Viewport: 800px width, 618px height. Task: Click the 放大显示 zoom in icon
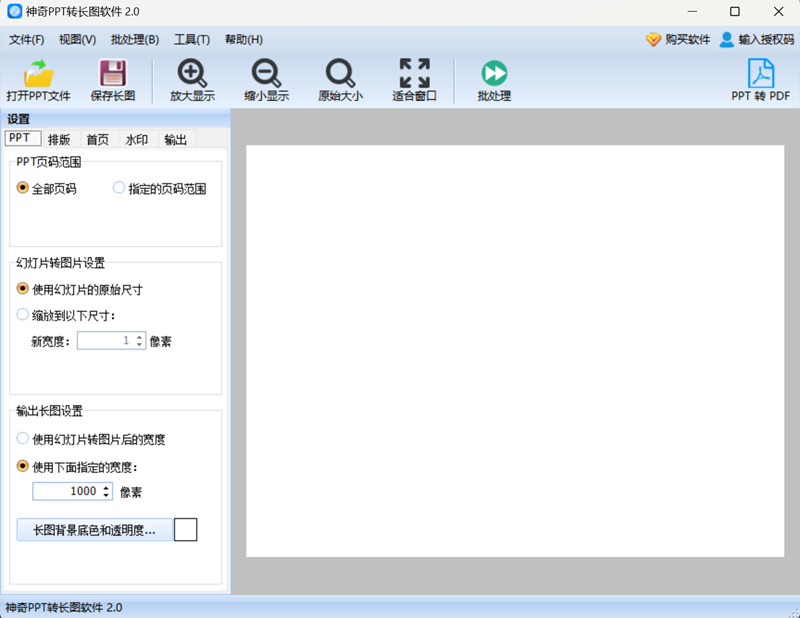[x=192, y=73]
